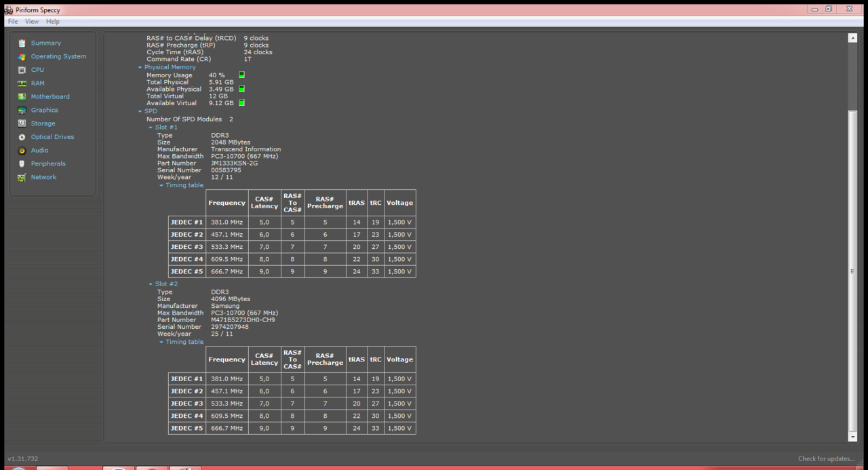Image resolution: width=868 pixels, height=470 pixels.
Task: Click JEDEC #3 in the Slot #2 table
Action: (186, 404)
